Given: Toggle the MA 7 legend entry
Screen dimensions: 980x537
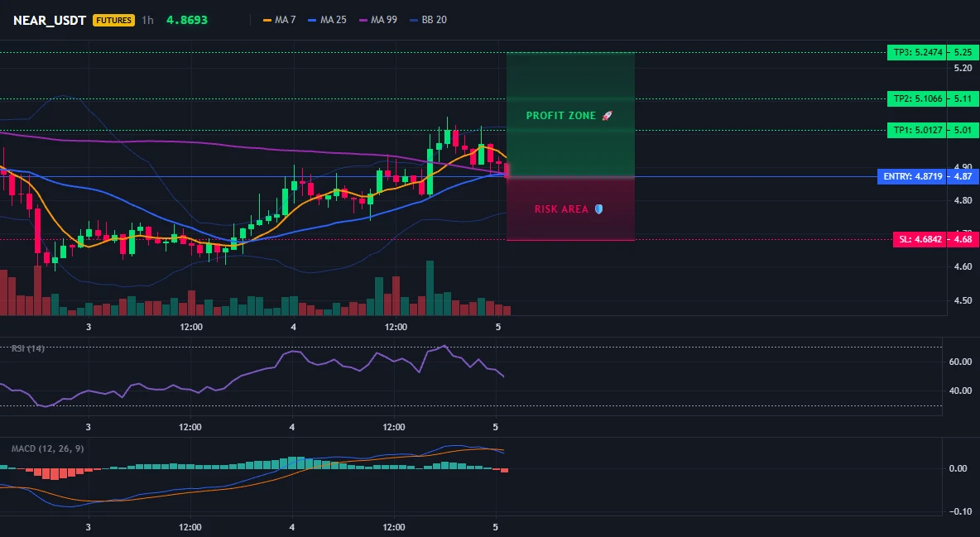Looking at the screenshot, I should 280,20.
